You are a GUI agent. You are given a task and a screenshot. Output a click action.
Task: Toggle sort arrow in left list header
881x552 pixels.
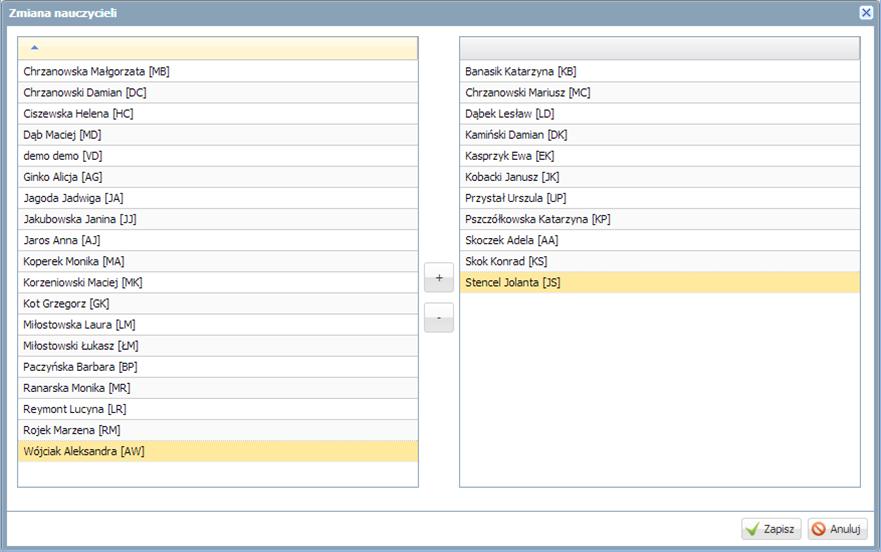click(34, 48)
